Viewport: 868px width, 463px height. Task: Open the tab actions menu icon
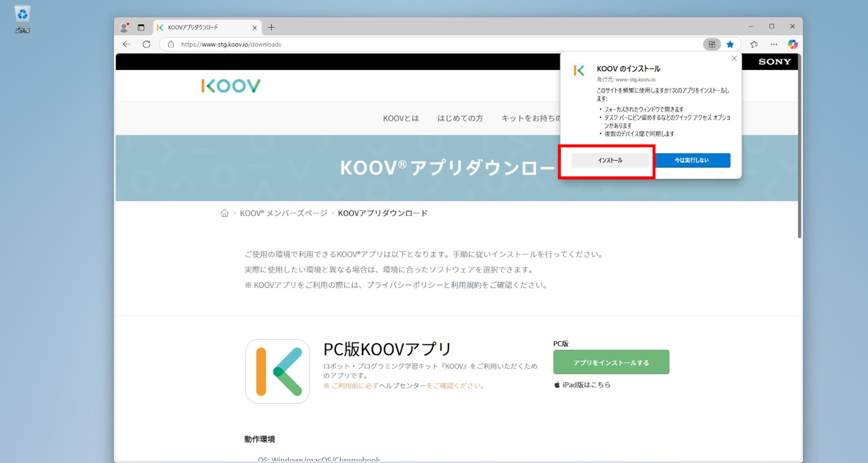(x=141, y=27)
